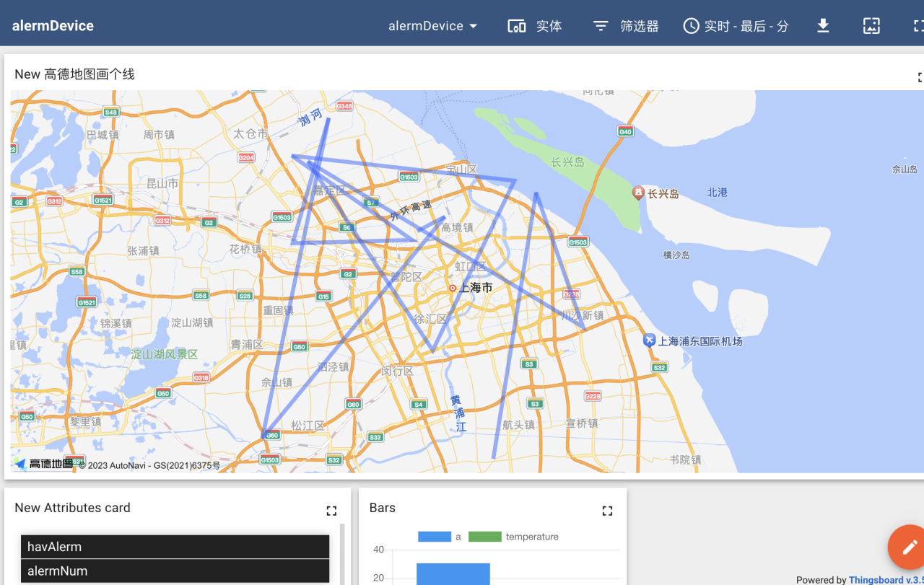The width and height of the screenshot is (924, 585).
Task: Click the 川沙新镇 label on the map
Action: click(583, 315)
